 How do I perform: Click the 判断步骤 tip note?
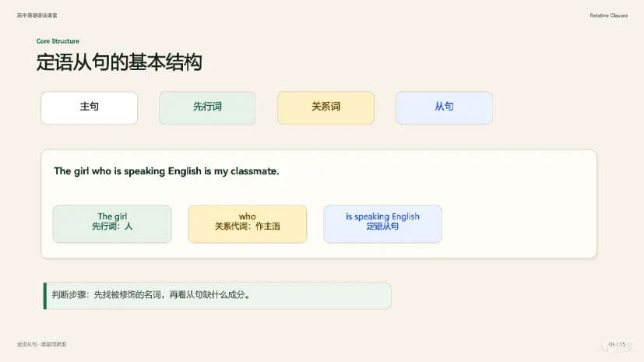tap(217, 296)
